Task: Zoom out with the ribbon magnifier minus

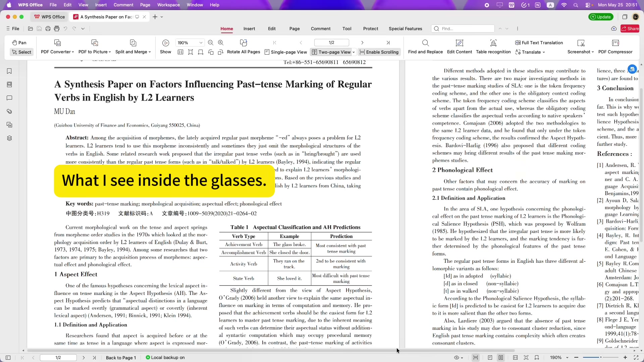Action: 211,43
